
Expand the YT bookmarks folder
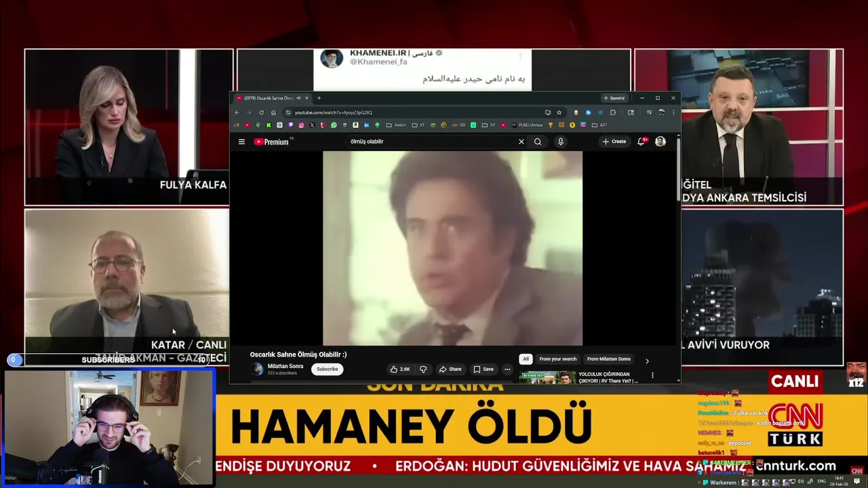point(418,125)
